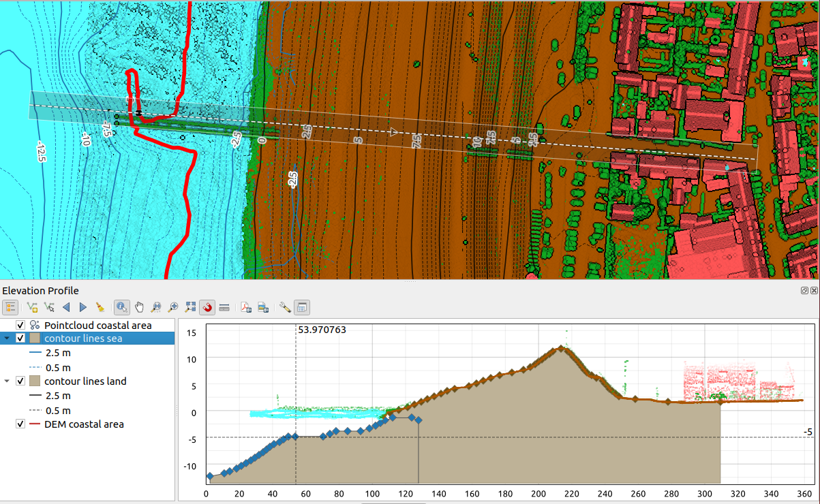The height and width of the screenshot is (504, 820).
Task: Collapse the contour lines land legend
Action: (x=6, y=381)
